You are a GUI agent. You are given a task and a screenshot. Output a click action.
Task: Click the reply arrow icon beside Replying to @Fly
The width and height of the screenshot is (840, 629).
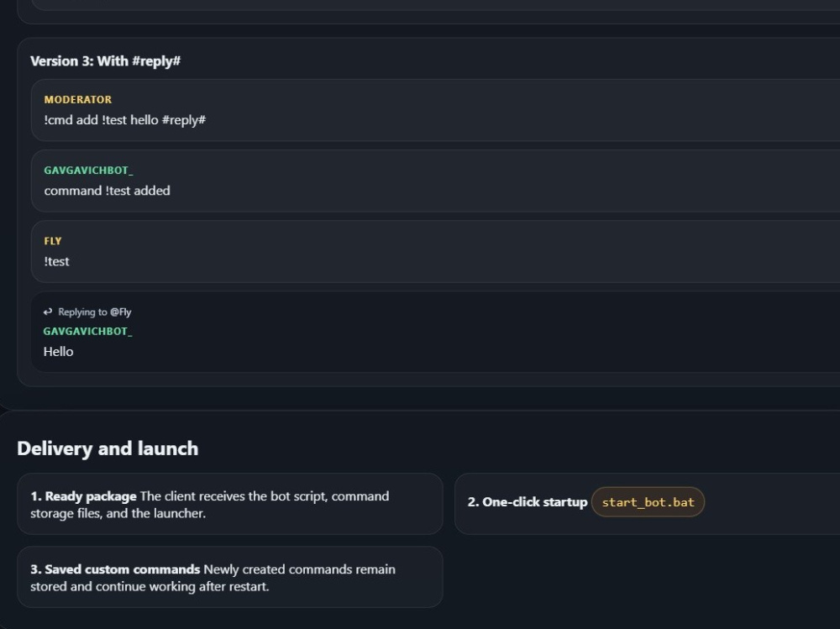point(48,312)
